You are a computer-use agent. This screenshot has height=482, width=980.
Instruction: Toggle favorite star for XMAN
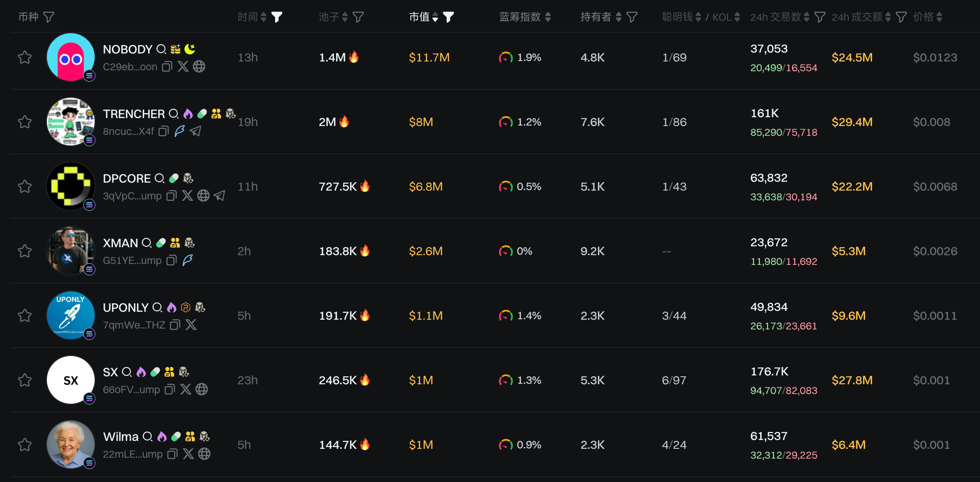click(x=25, y=251)
